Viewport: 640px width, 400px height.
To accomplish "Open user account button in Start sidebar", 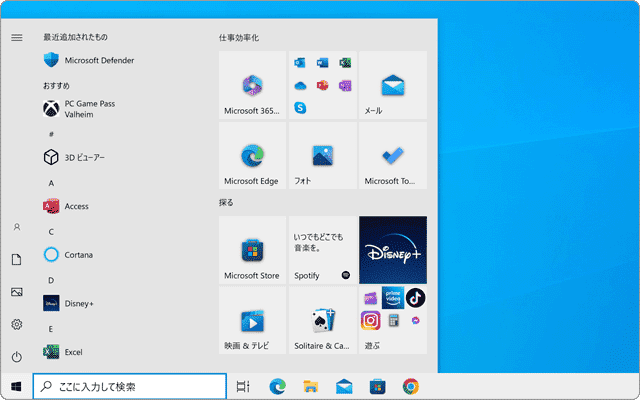I will point(17,227).
